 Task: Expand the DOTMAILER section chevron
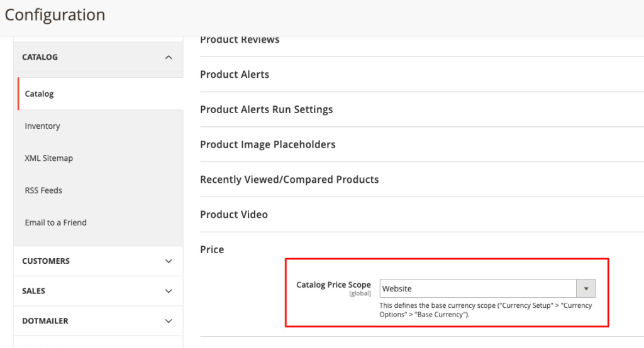tap(168, 321)
